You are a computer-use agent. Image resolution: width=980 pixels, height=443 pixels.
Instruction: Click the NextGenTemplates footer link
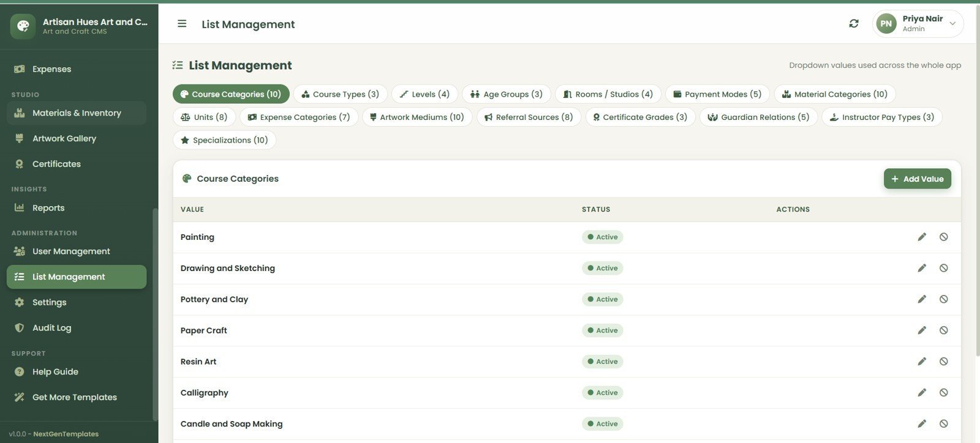pos(66,434)
